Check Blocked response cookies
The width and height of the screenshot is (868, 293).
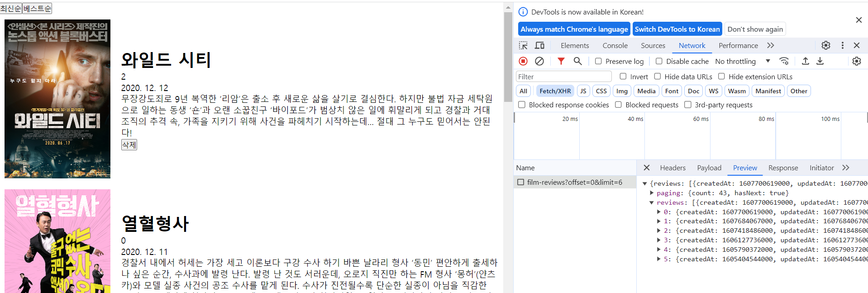click(522, 105)
